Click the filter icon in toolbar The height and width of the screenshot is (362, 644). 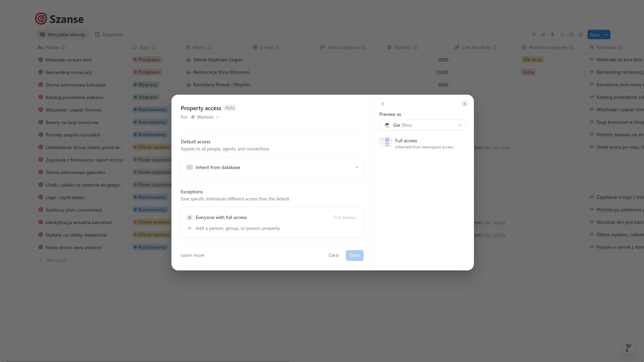(x=534, y=35)
